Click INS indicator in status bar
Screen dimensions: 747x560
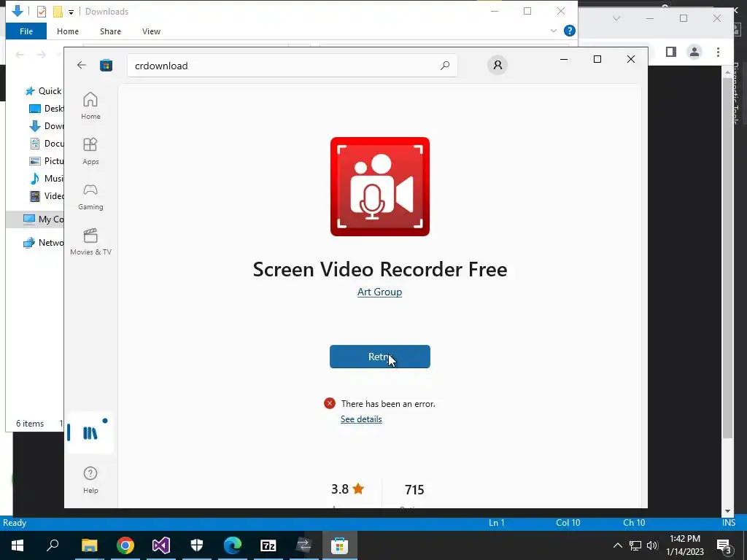coord(729,522)
